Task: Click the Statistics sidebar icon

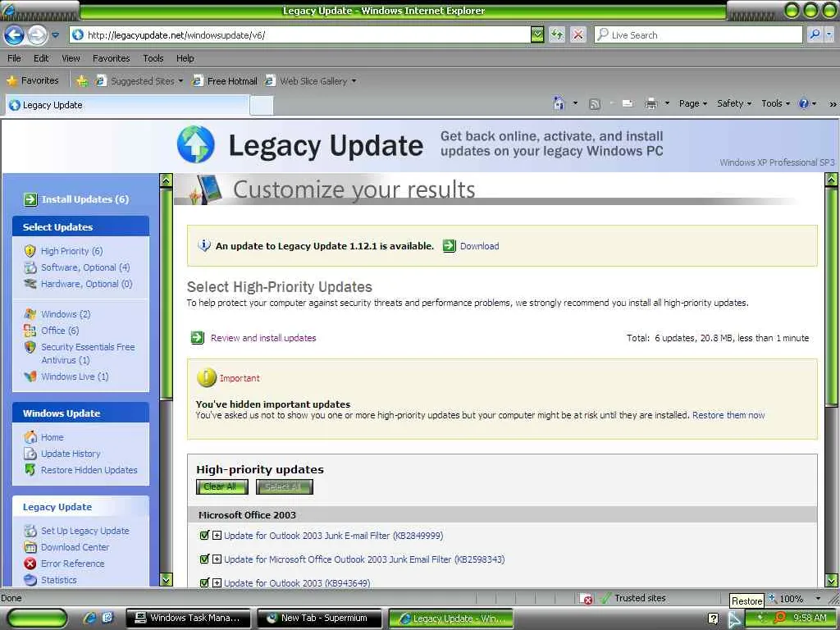Action: [x=30, y=580]
